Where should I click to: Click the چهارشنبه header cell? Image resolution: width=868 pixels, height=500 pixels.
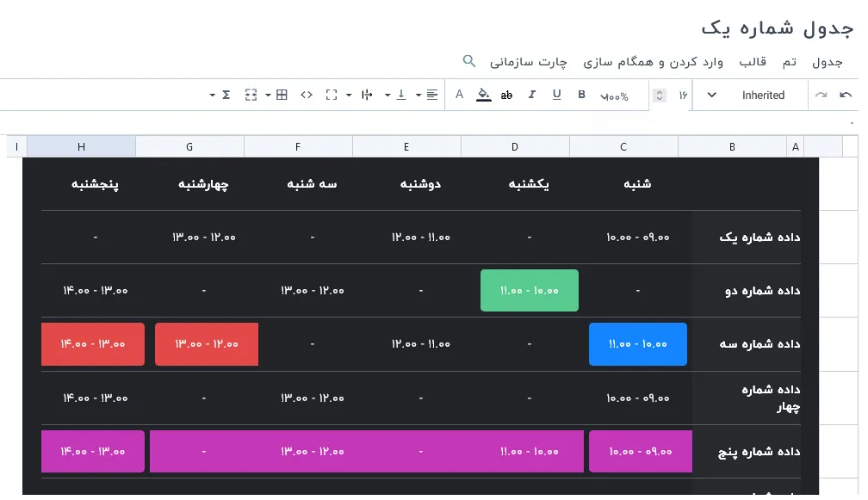203,183
